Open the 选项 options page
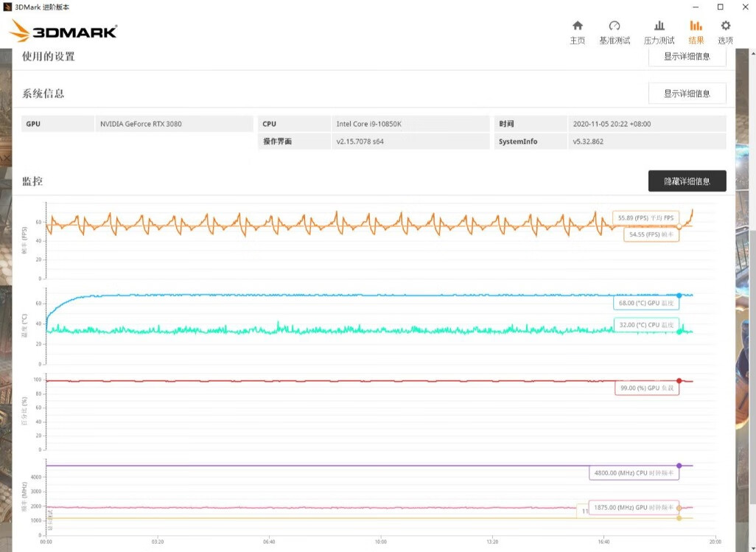 pyautogui.click(x=725, y=32)
